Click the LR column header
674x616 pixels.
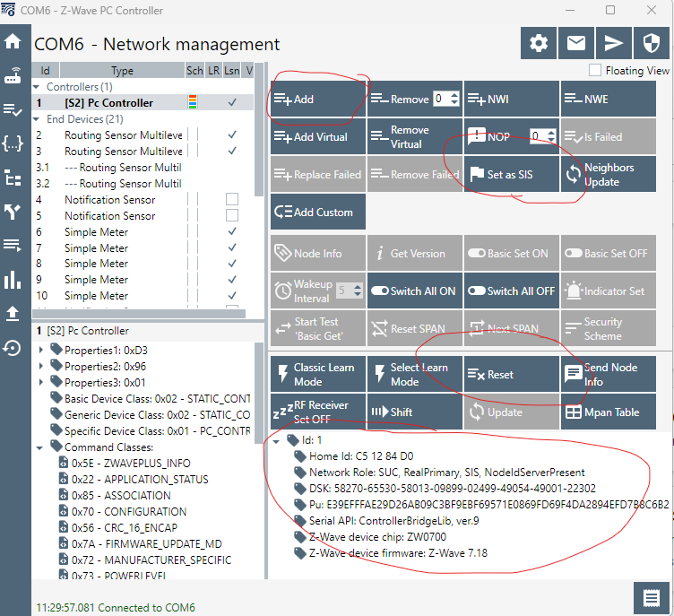[x=213, y=70]
